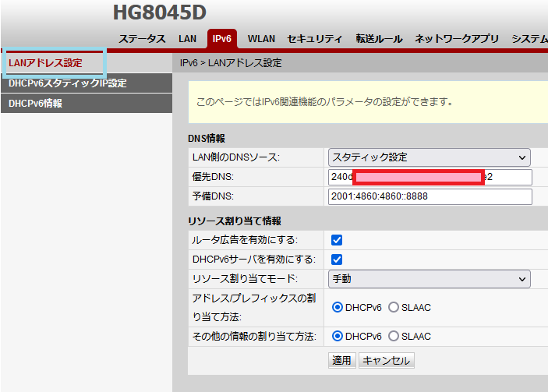Expand the リソース割り当てモード dropdown

430,279
